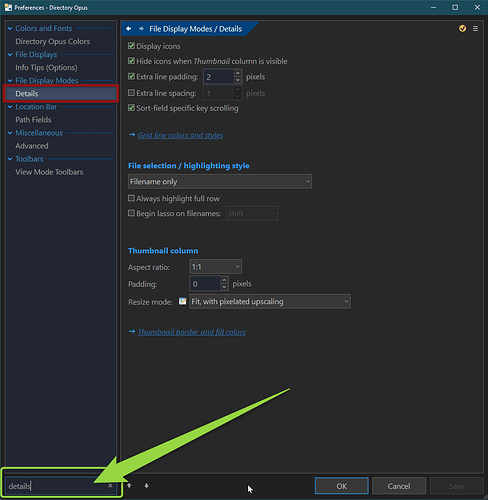488x500 pixels.
Task: Jump to next search result with down arrow
Action: pyautogui.click(x=146, y=486)
